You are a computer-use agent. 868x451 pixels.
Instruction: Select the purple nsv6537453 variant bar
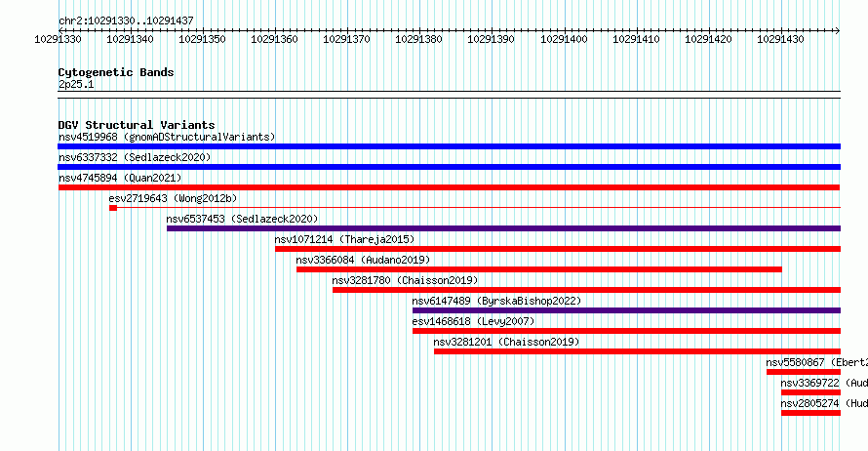pos(504,228)
